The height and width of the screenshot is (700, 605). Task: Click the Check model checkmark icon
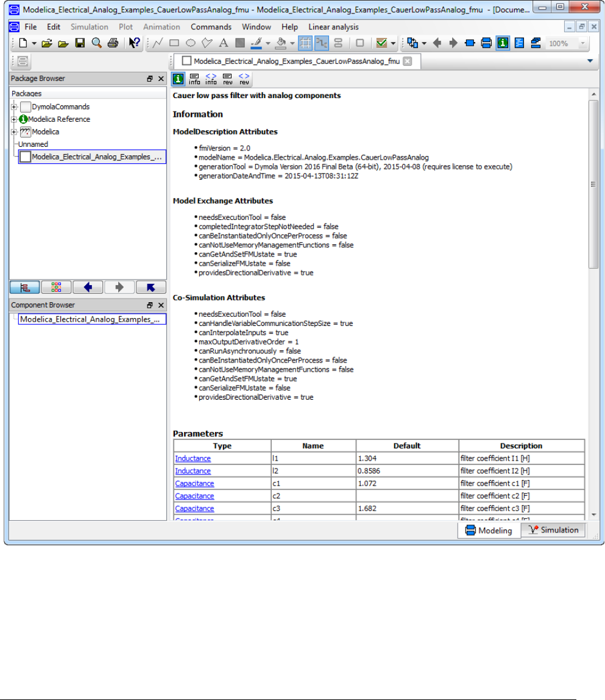coord(382,43)
